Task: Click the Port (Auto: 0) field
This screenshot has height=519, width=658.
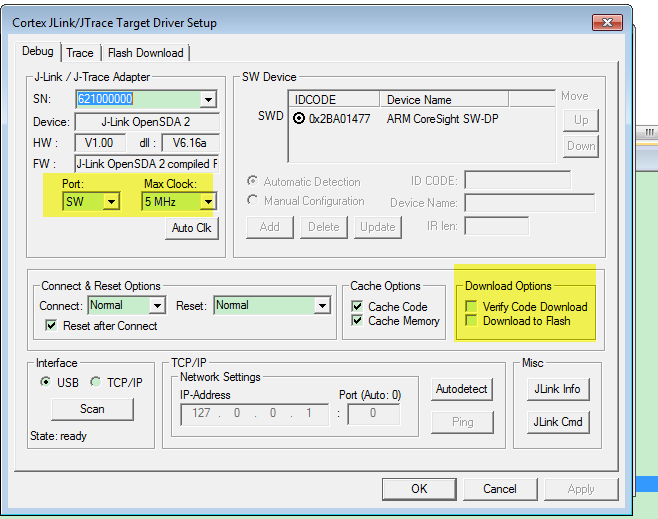Action: 373,414
